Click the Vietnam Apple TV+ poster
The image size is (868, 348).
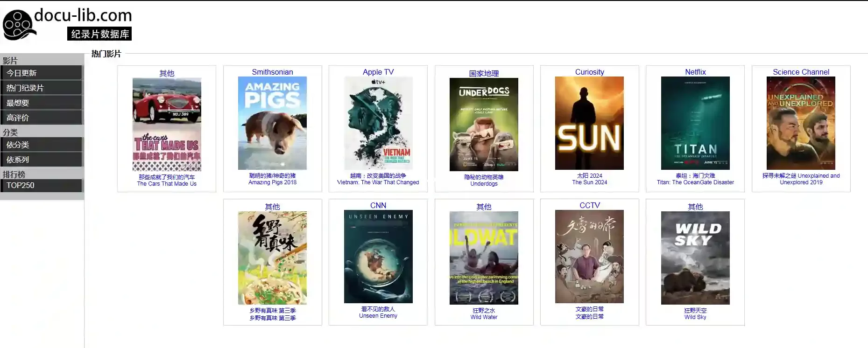click(378, 123)
